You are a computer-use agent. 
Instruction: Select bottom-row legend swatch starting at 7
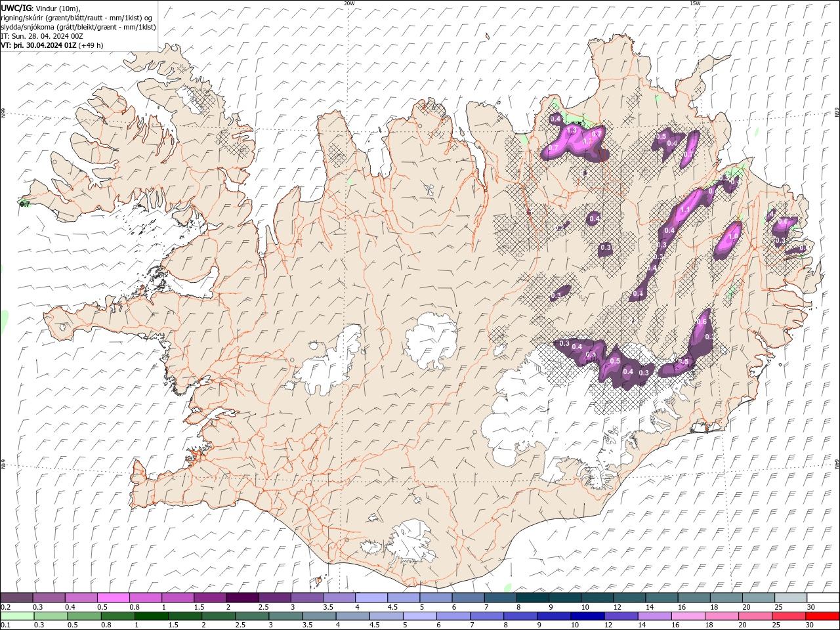coord(487,616)
